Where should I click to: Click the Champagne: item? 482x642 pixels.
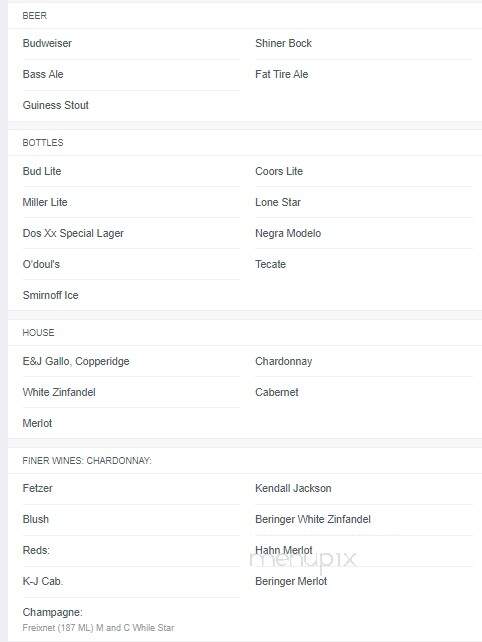pyautogui.click(x=52, y=612)
